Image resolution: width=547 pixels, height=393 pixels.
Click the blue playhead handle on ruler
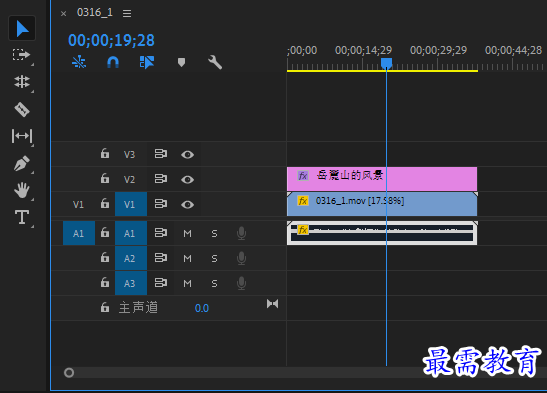(386, 63)
